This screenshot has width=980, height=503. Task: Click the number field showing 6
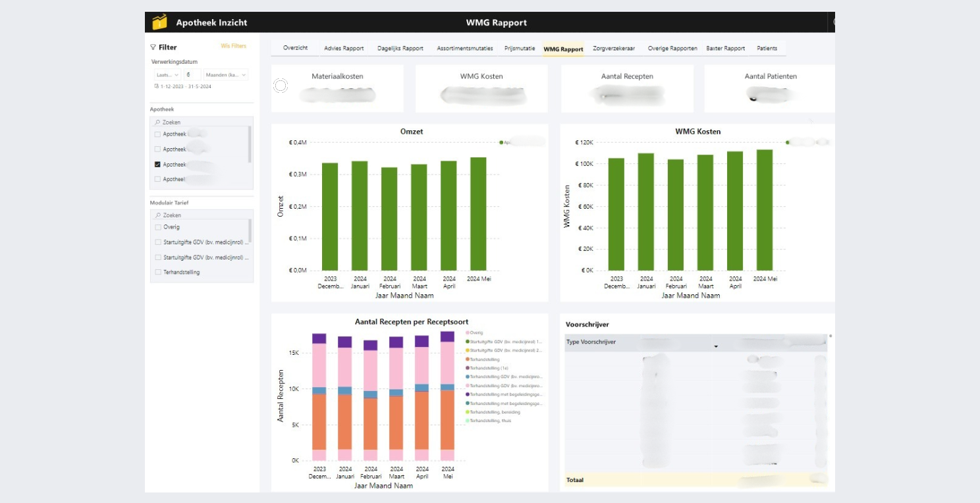coord(192,75)
